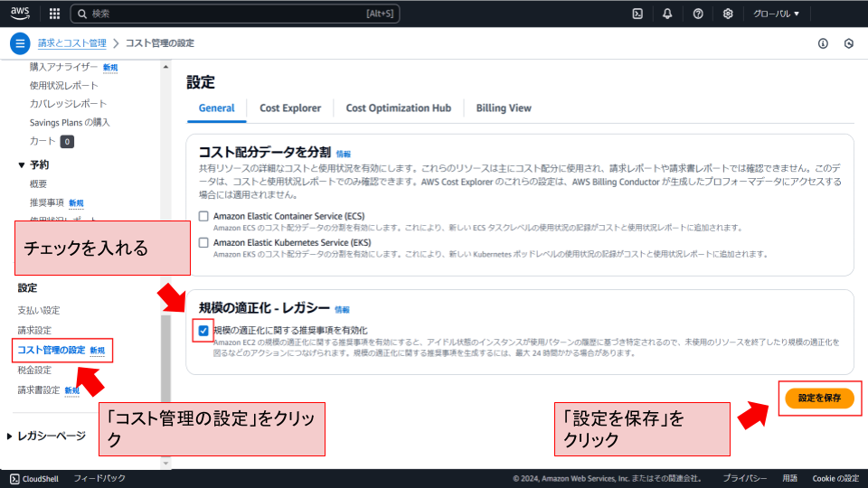The width and height of the screenshot is (868, 488).
Task: Open 推奨事項 under 予約
Action: tap(47, 202)
